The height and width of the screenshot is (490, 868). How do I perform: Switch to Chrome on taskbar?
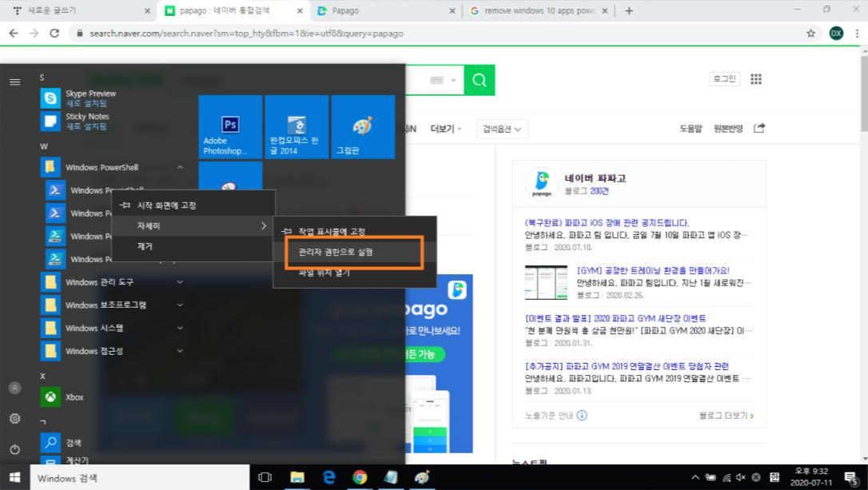click(360, 477)
